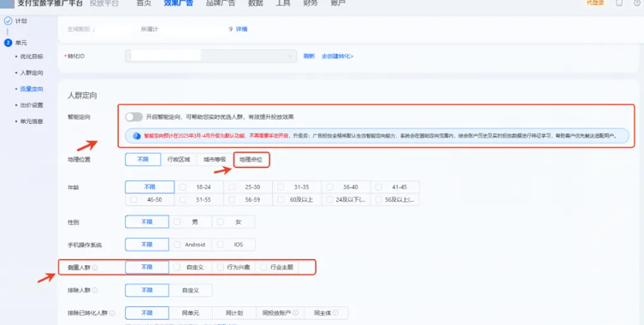This screenshot has height=325, width=644.
Task: Open the 财务 nav tab
Action: pos(310,3)
